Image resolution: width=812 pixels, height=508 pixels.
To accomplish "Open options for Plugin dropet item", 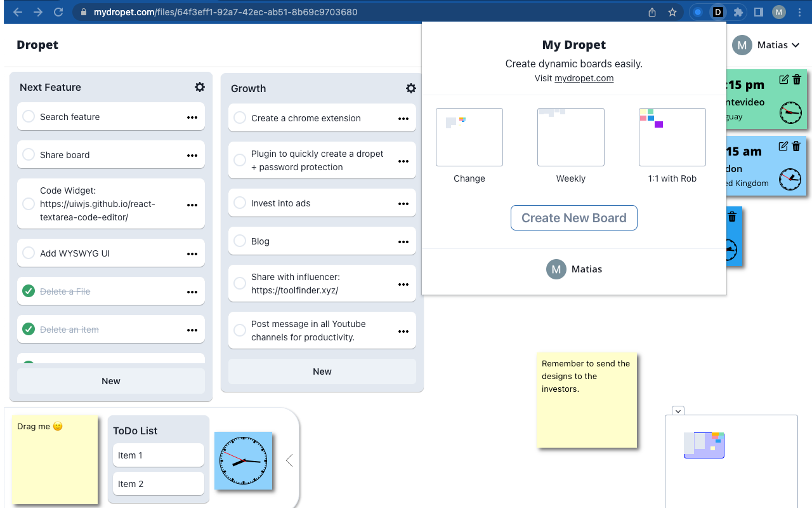I will click(x=403, y=161).
